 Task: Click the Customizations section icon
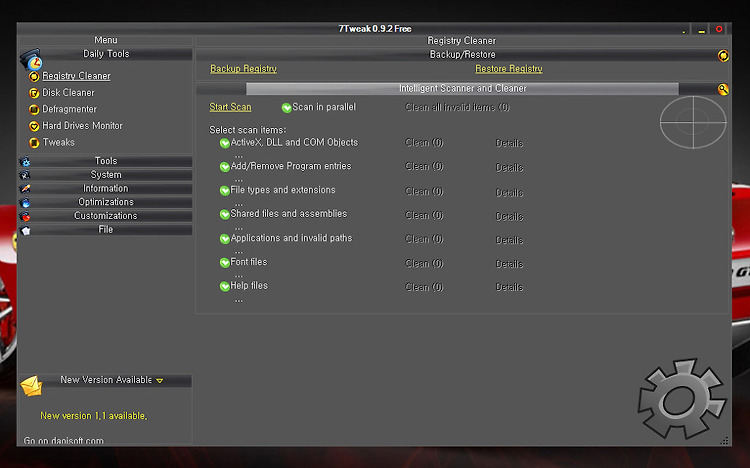(x=25, y=217)
